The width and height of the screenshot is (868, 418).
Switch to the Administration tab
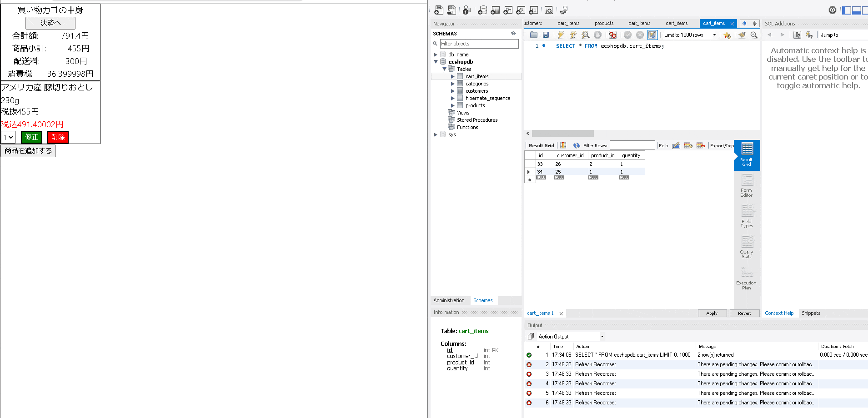449,300
